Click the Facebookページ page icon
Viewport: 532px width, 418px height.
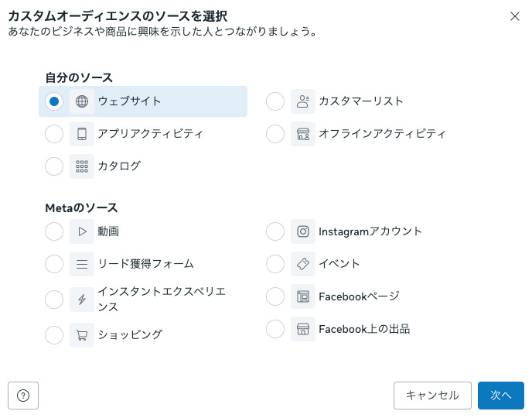coord(303,296)
